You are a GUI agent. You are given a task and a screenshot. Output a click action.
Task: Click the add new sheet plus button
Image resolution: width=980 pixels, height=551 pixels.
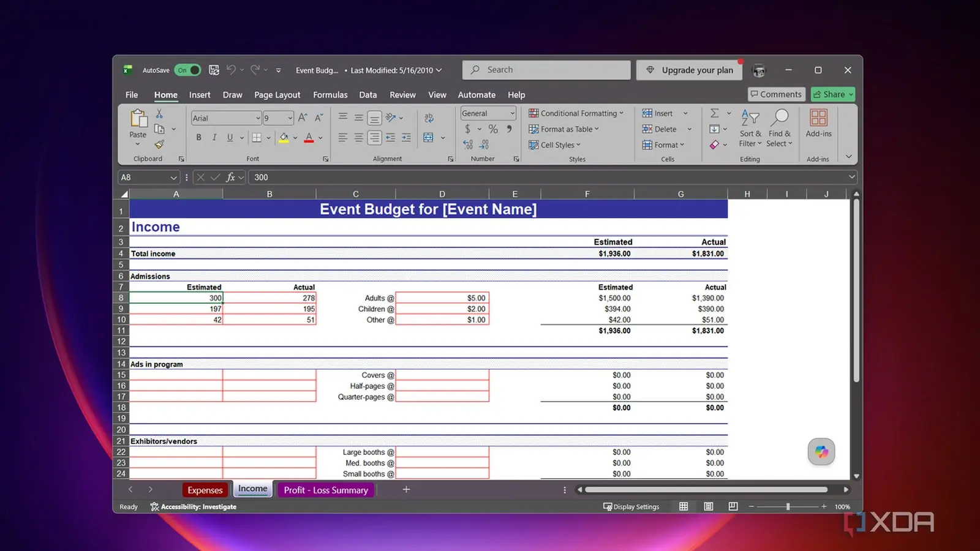[x=406, y=489]
